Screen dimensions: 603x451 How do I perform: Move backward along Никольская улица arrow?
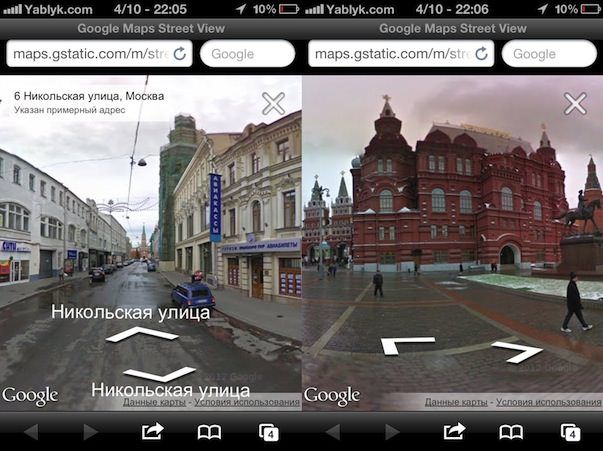click(160, 374)
